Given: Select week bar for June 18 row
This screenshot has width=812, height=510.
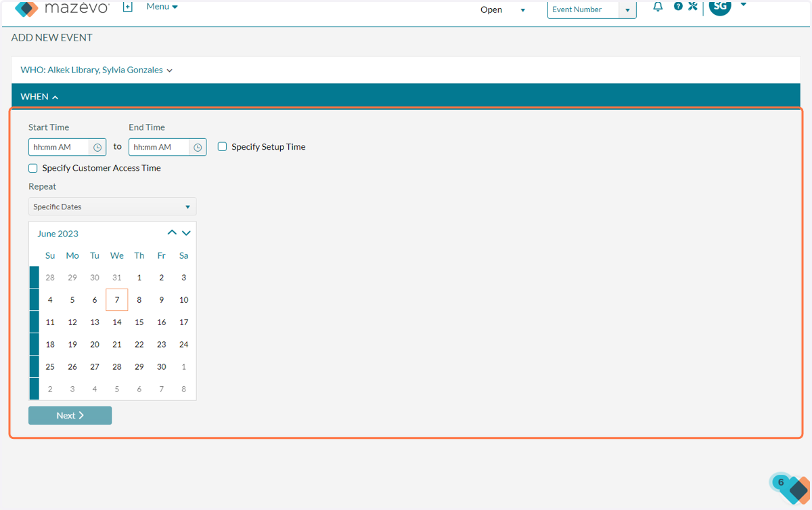Looking at the screenshot, I should 34,345.
